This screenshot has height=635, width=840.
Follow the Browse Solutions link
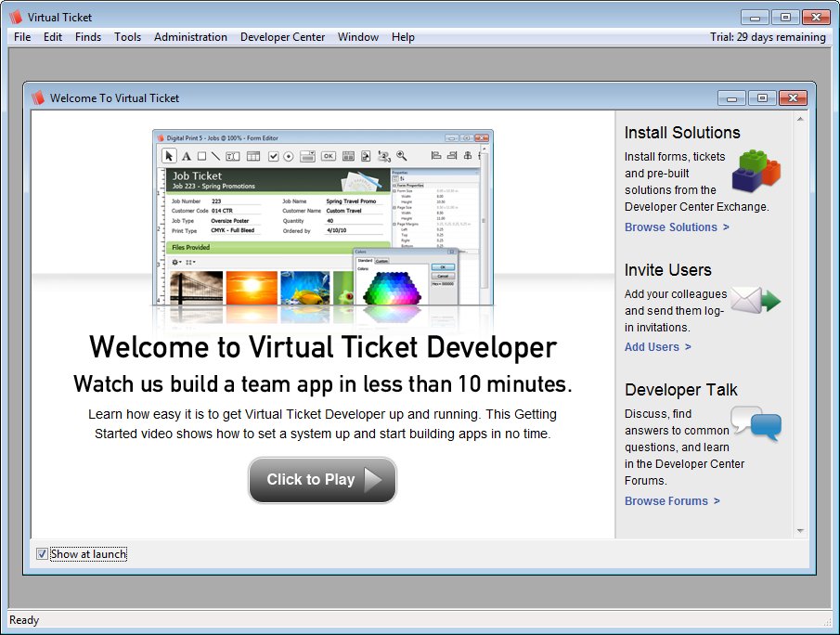(x=677, y=227)
